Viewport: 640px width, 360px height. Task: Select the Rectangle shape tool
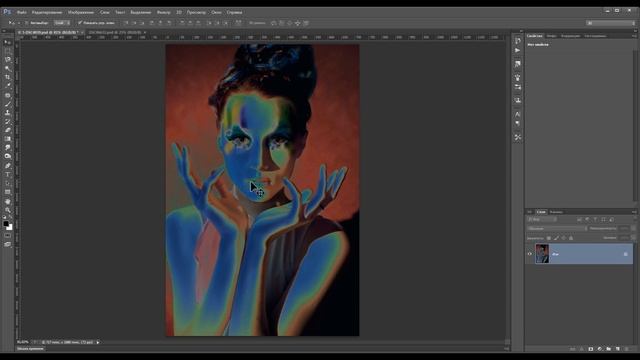point(7,192)
